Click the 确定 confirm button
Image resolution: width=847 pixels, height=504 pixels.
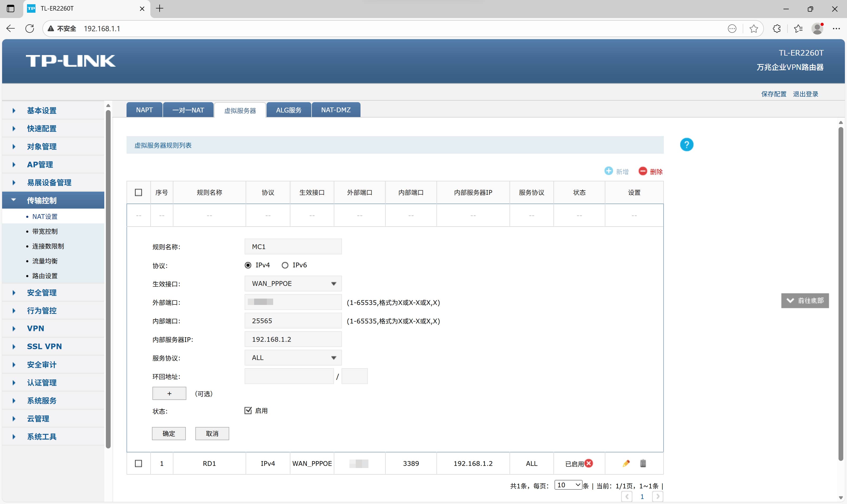click(x=168, y=434)
